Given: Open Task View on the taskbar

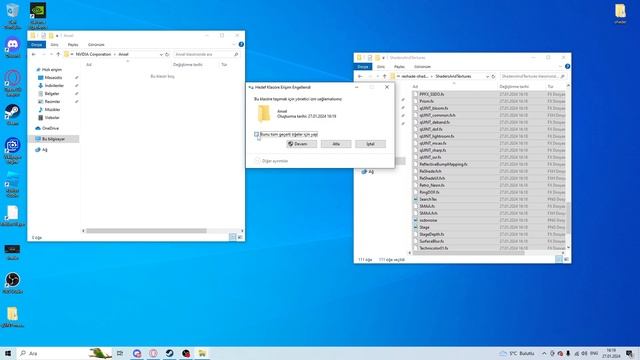Looking at the screenshot, I should (x=120, y=353).
